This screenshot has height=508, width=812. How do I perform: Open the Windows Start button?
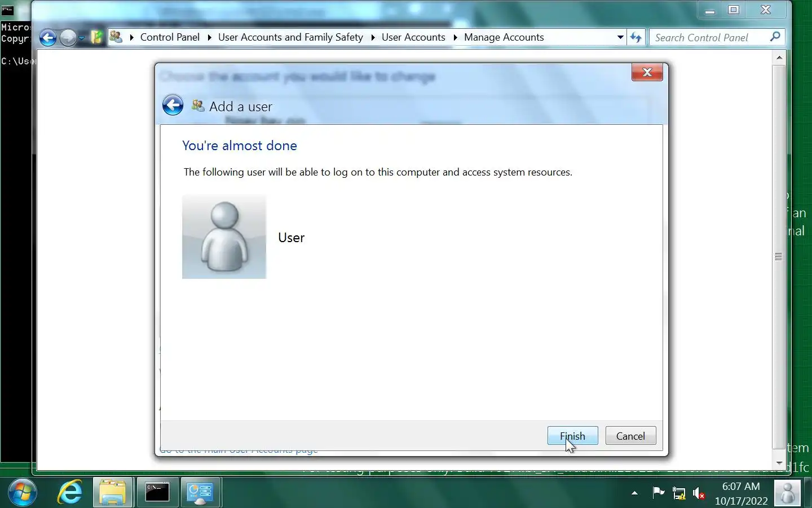(23, 493)
